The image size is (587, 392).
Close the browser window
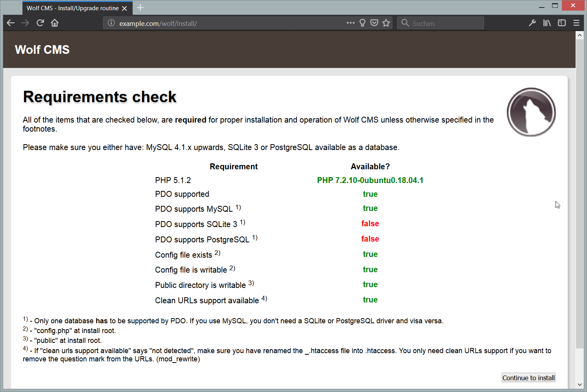573,5
